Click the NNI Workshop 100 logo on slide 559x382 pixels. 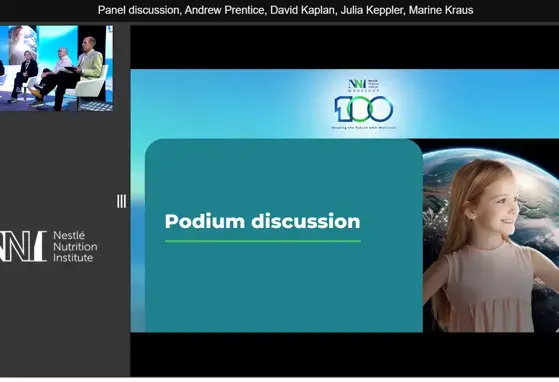pos(364,104)
